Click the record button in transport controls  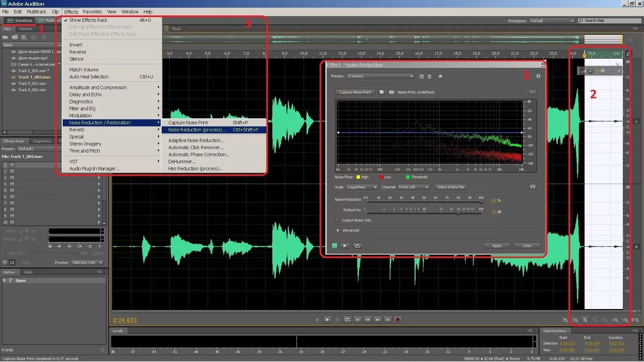[x=397, y=319]
